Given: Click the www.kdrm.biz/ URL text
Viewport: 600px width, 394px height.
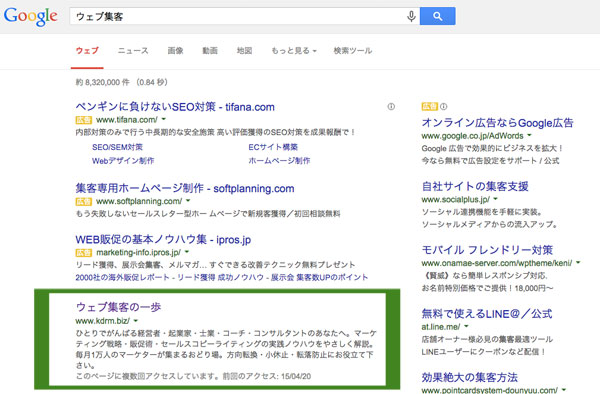Looking at the screenshot, I should click(103, 321).
